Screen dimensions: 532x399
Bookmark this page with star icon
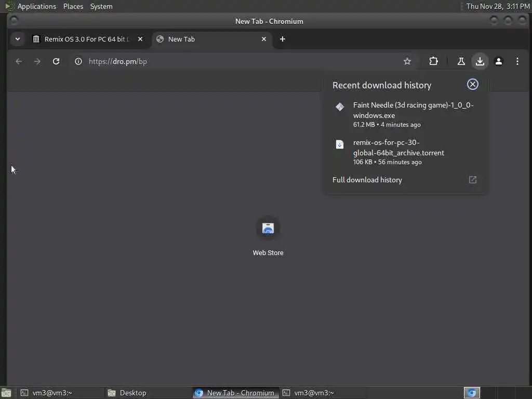407,61
